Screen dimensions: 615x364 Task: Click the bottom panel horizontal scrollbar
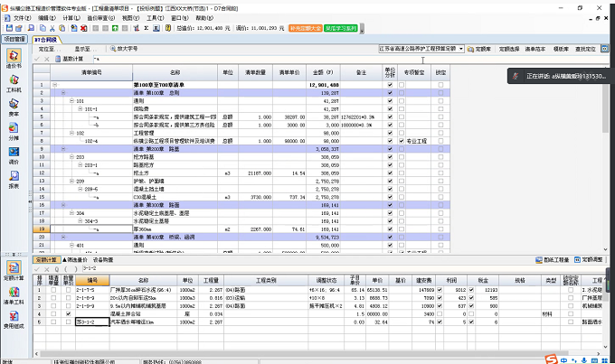coord(319,354)
